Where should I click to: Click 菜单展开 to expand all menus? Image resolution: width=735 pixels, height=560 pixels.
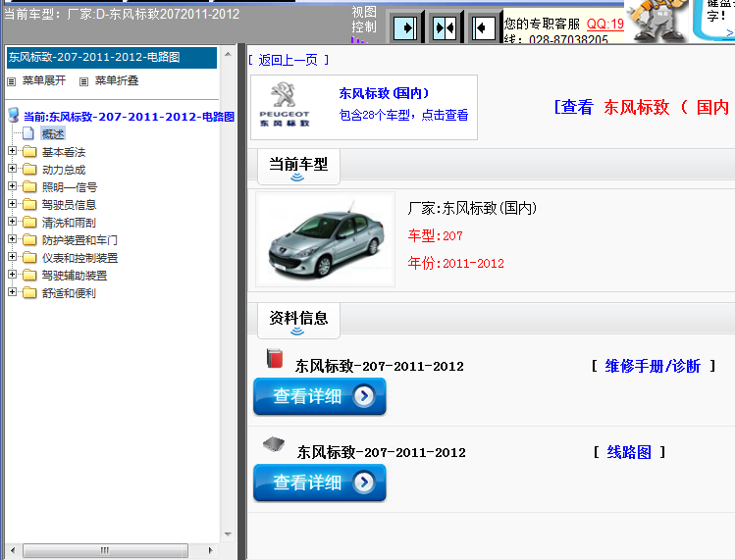[x=44, y=80]
